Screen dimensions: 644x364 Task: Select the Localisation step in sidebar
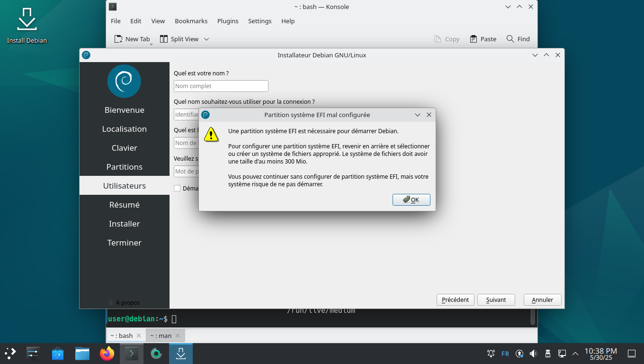coord(125,129)
